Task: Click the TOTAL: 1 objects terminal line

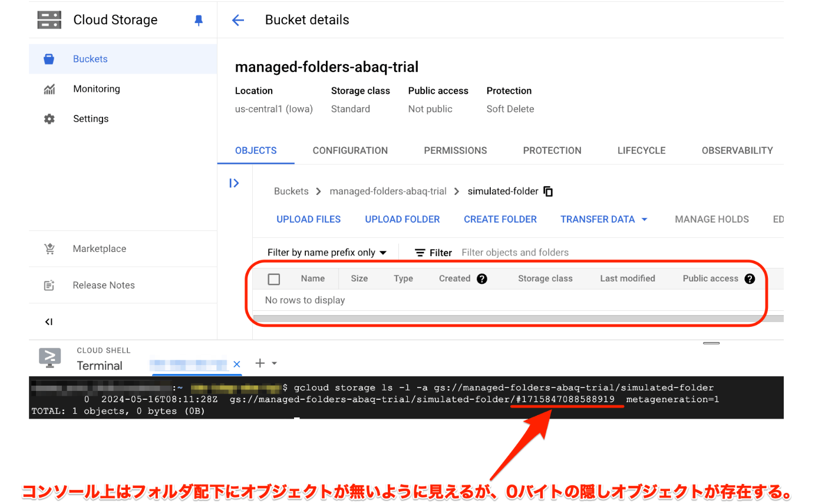Action: 118,411
